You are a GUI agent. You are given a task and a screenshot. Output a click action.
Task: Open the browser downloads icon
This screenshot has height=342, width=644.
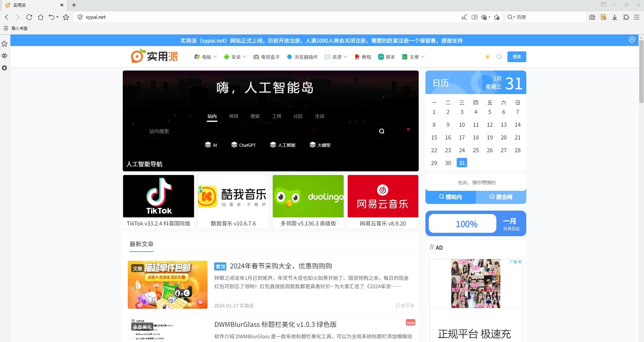coord(614,17)
